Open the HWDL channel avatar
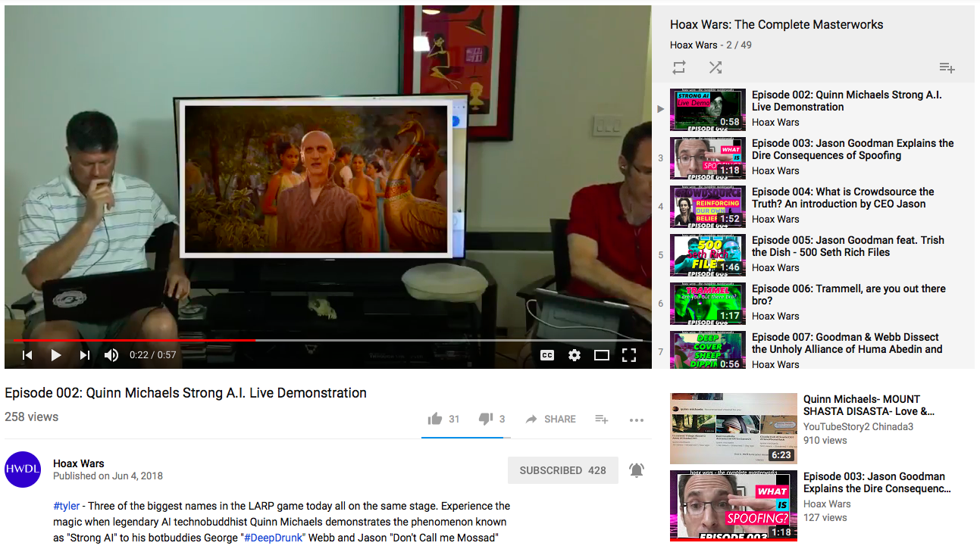The height and width of the screenshot is (546, 980). click(23, 470)
